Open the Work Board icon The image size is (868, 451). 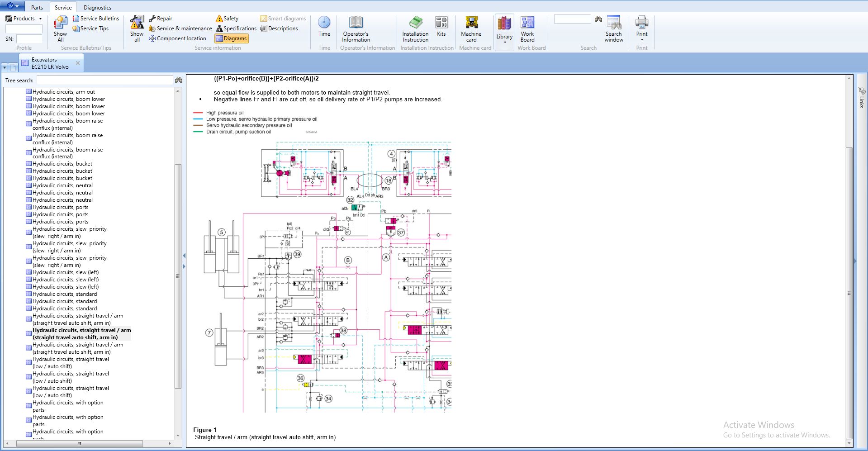click(x=527, y=23)
